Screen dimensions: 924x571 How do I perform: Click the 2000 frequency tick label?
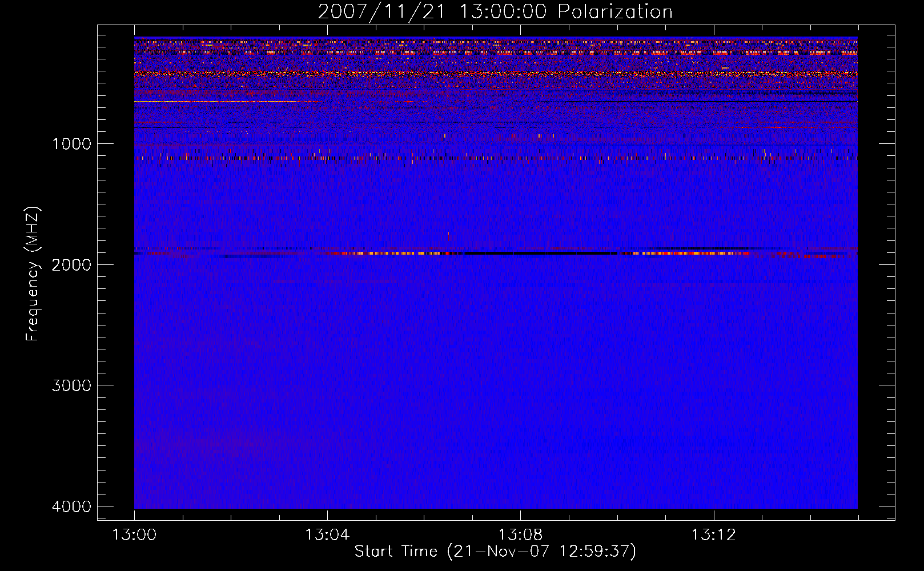pyautogui.click(x=71, y=264)
